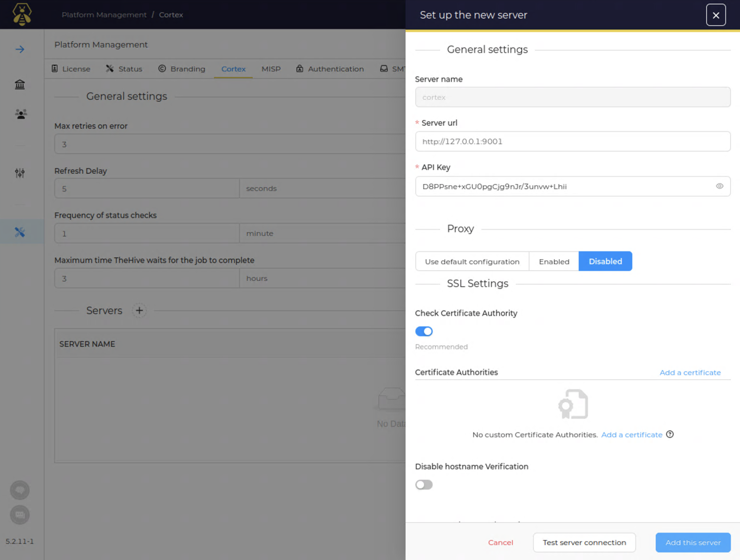The width and height of the screenshot is (740, 560).
Task: Follow the Add a certificate link
Action: (690, 372)
